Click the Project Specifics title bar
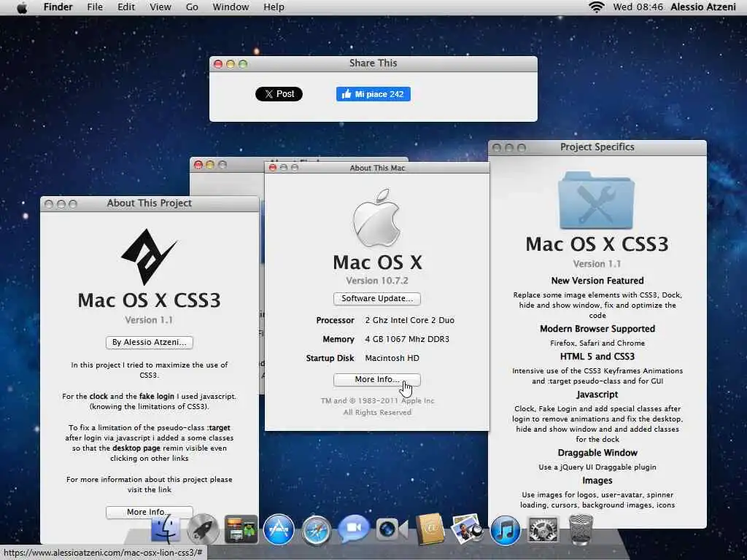This screenshot has width=747, height=560. [597, 147]
